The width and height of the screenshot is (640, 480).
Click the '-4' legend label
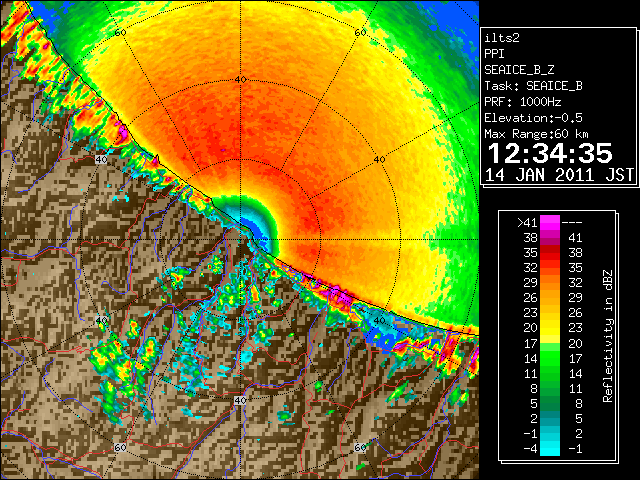[x=530, y=449]
